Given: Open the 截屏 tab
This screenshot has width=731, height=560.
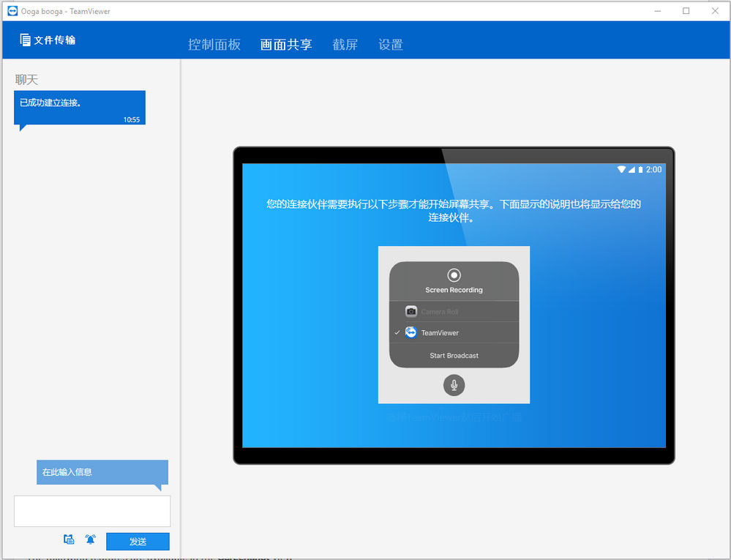Looking at the screenshot, I should click(345, 45).
